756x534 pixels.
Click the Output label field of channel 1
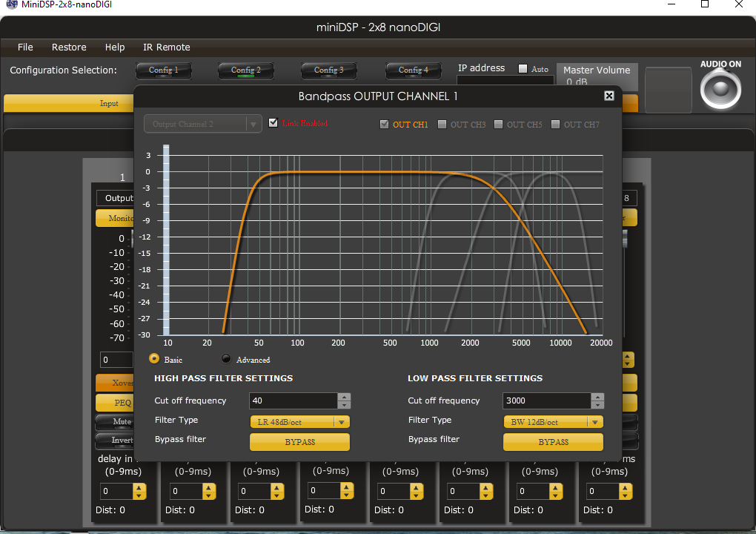(115, 198)
